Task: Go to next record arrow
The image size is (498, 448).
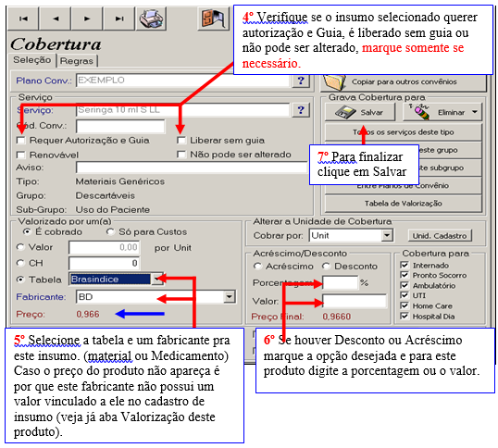Action: (87, 19)
